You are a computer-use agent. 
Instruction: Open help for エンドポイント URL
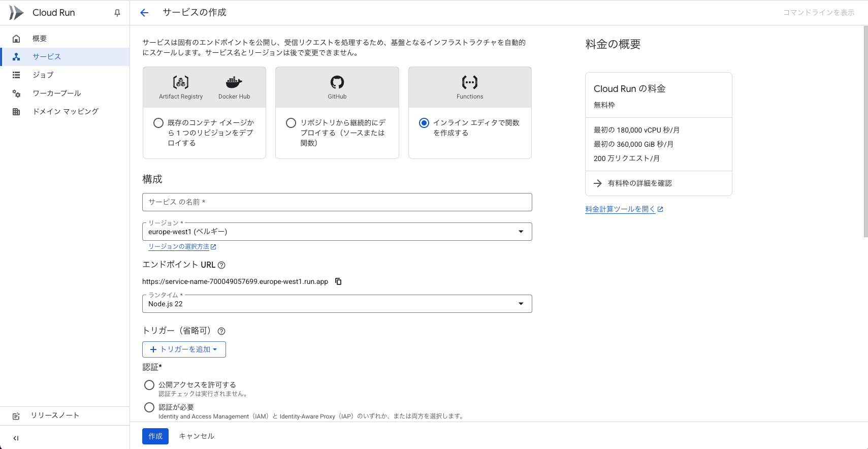point(221,265)
